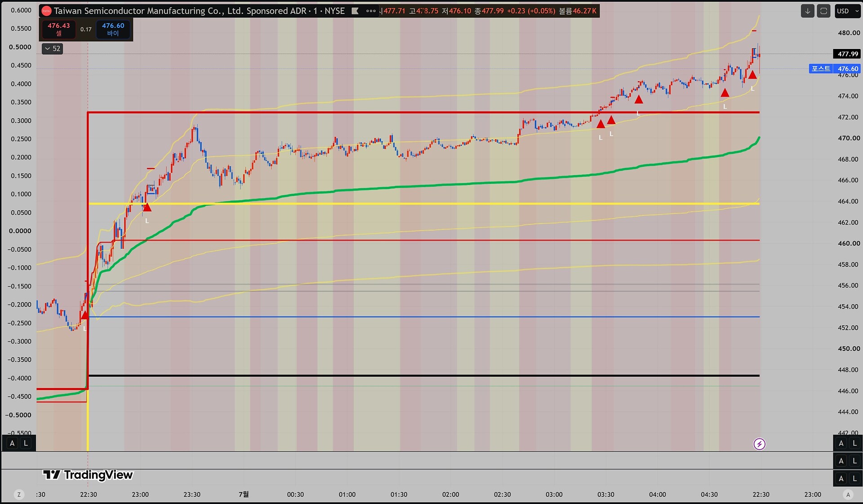
Task: Click the Taiwan Semiconductor symbol title
Action: tap(200, 11)
